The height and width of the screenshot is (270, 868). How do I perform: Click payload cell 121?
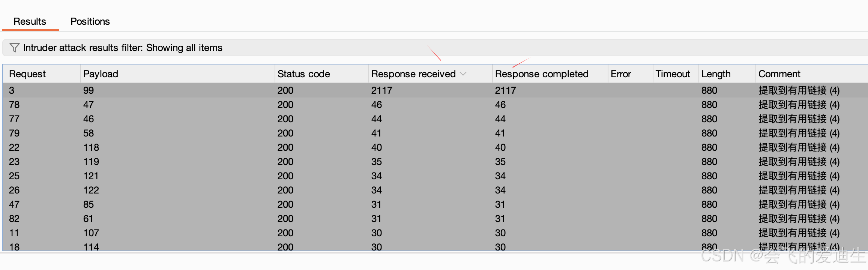click(91, 176)
